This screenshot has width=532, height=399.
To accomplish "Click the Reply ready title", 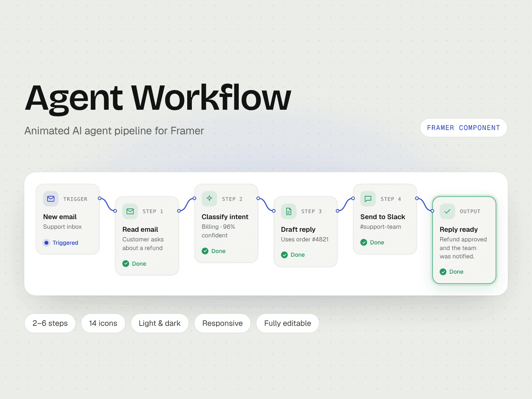I will coord(459,229).
